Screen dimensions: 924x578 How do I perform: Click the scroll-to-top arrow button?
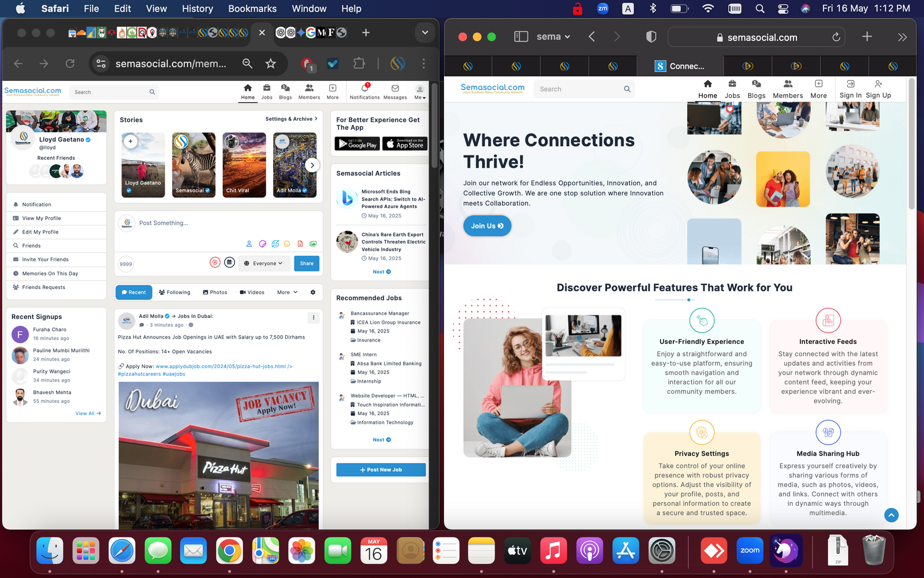click(x=891, y=515)
